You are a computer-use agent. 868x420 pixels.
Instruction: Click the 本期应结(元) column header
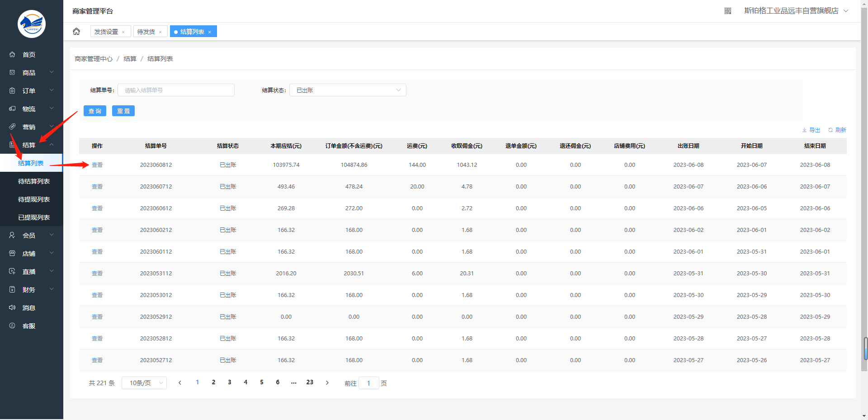pyautogui.click(x=286, y=146)
